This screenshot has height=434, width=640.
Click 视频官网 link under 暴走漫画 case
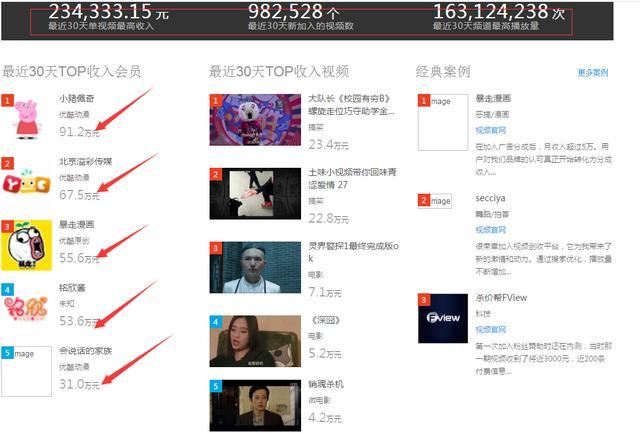point(490,130)
